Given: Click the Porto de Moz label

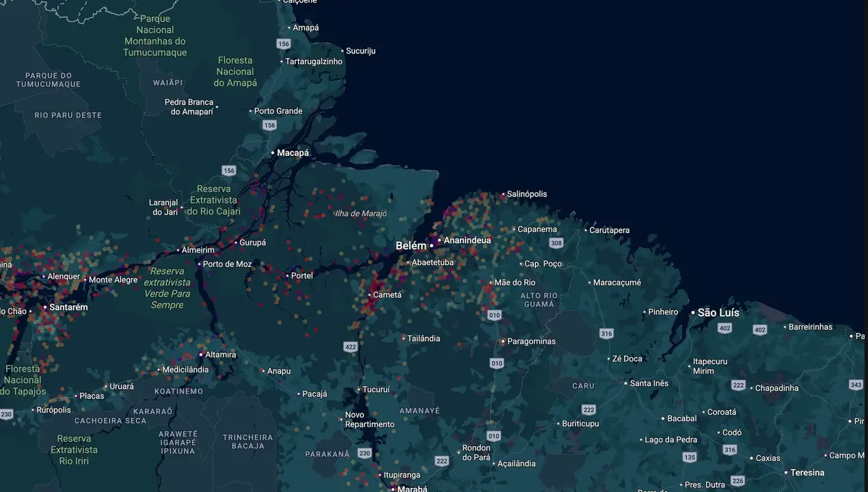Looking at the screenshot, I should point(228,264).
